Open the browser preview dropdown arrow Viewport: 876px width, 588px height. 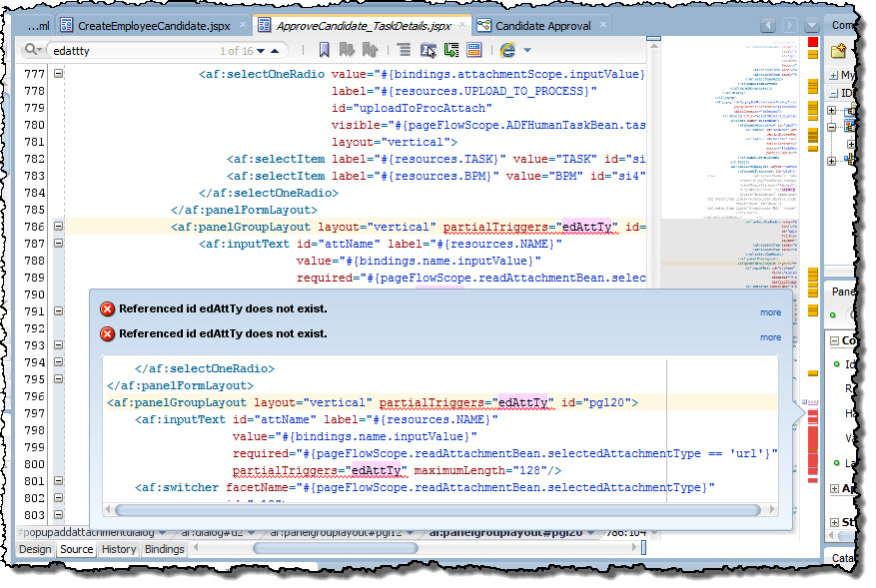(527, 50)
